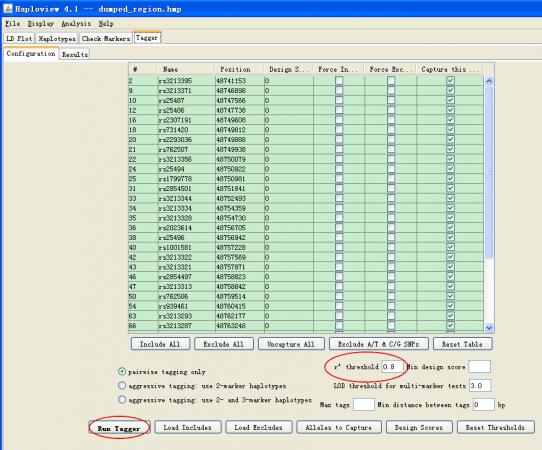This screenshot has width=542, height=450.
Task: Click the Reset Thresholds button
Action: click(x=495, y=427)
